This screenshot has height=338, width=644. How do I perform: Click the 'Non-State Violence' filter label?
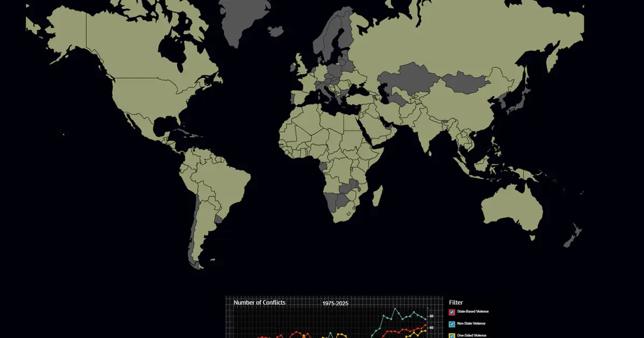tap(471, 324)
